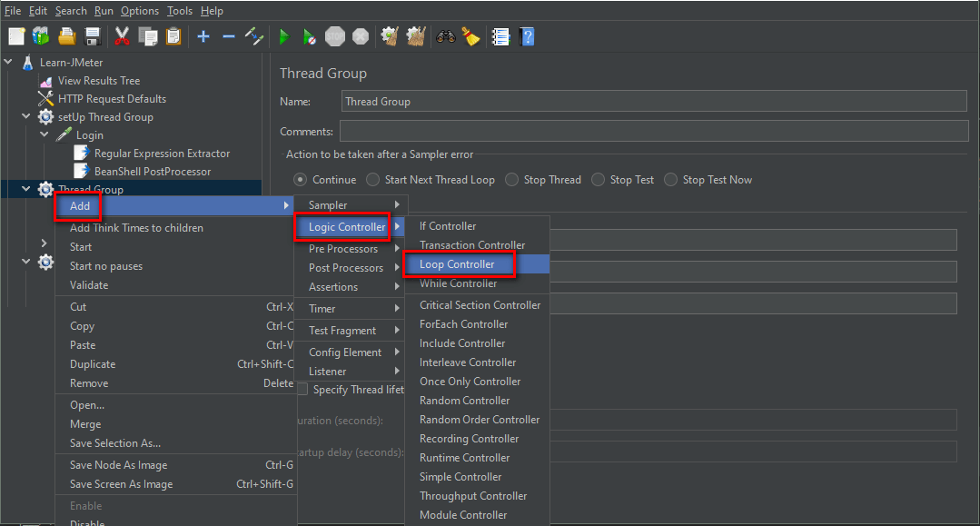Screen dimensions: 980x526
Task: Click Validate in the context menu
Action: click(175, 285)
